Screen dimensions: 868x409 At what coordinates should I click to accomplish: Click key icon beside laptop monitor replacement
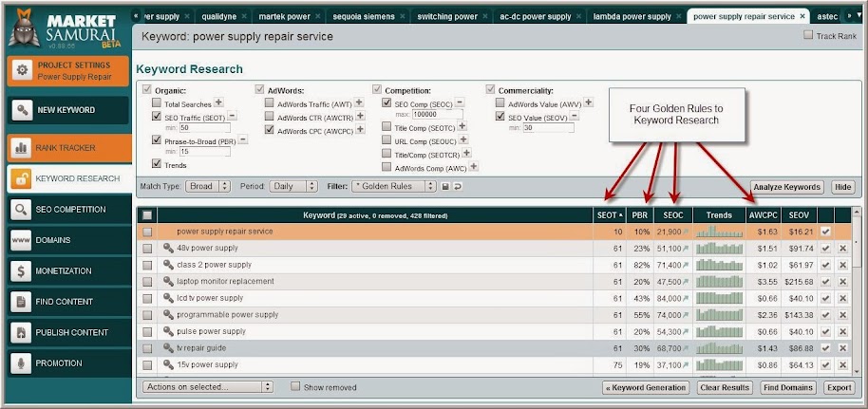click(x=168, y=281)
